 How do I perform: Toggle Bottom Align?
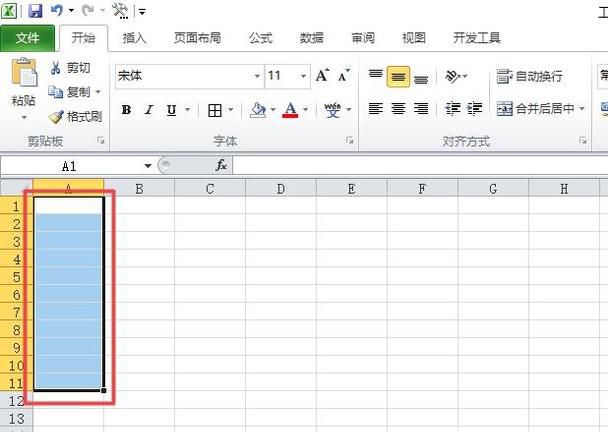421,78
